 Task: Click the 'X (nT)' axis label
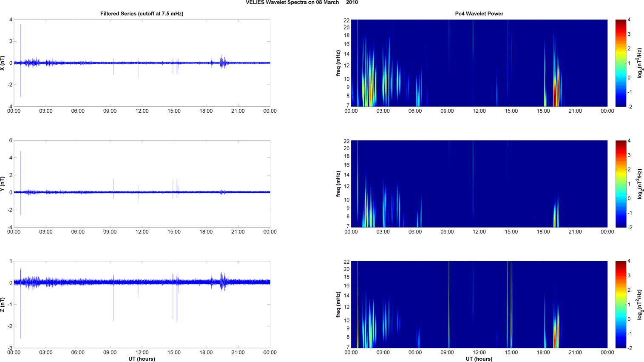pos(3,63)
